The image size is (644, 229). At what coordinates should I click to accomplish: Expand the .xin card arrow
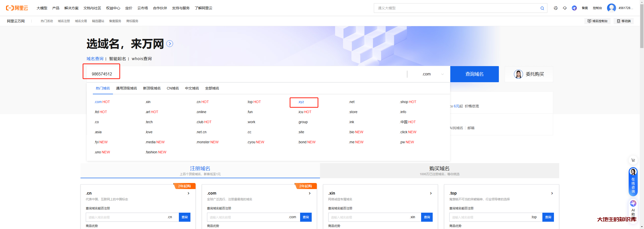(431, 193)
